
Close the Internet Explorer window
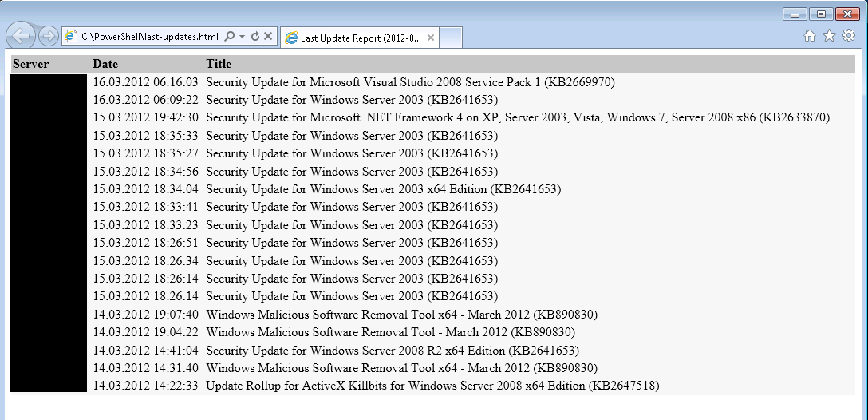(847, 14)
